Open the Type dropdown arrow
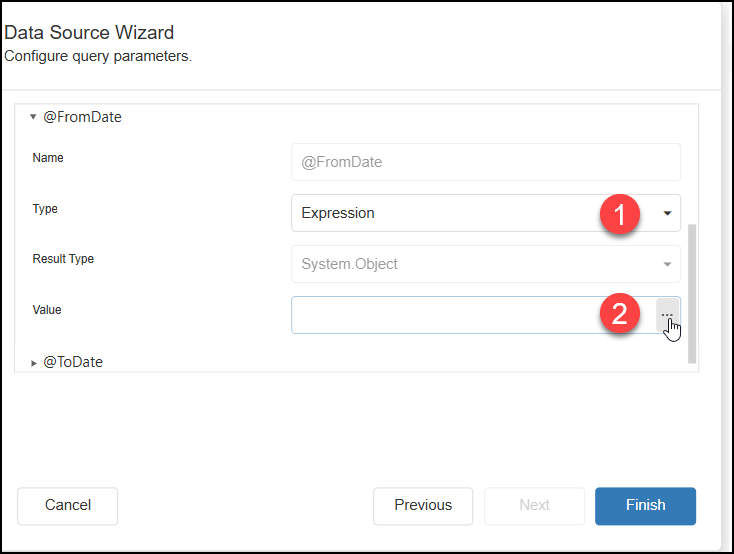Viewport: 734px width, 554px height. tap(667, 213)
